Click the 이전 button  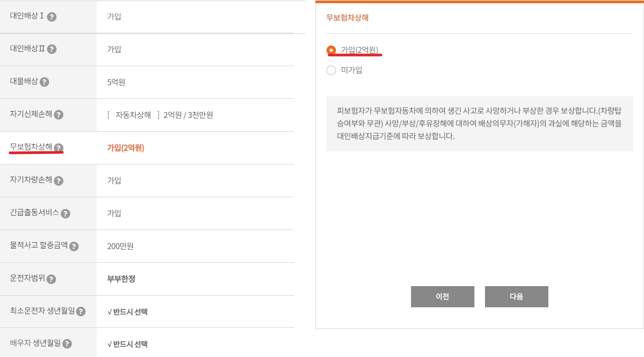(443, 297)
